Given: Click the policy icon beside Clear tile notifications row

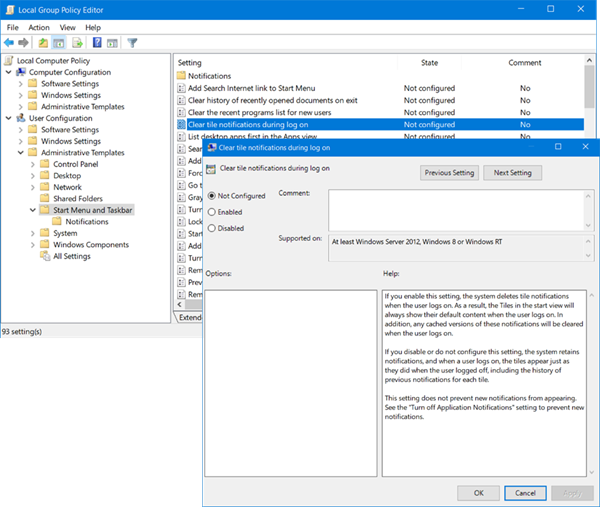Looking at the screenshot, I should click(x=181, y=125).
